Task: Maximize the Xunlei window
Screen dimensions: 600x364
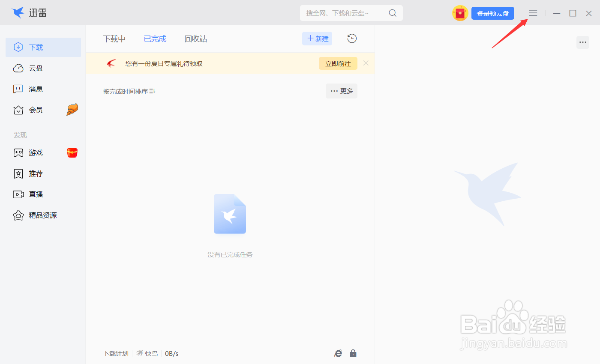Action: 573,13
